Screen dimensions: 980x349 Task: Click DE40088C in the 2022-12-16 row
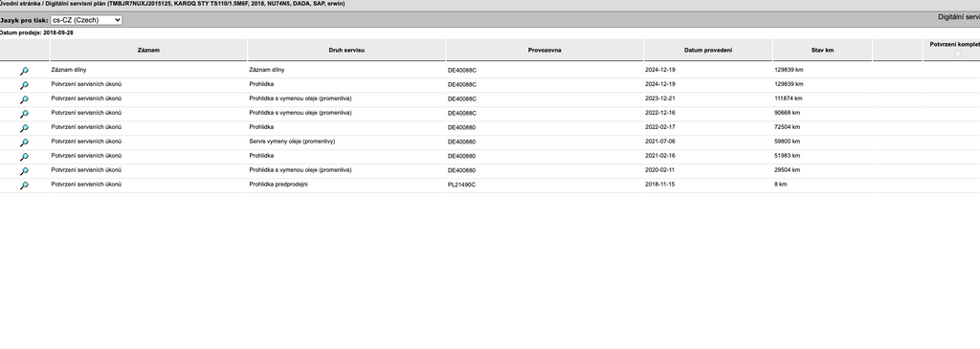pyautogui.click(x=462, y=114)
